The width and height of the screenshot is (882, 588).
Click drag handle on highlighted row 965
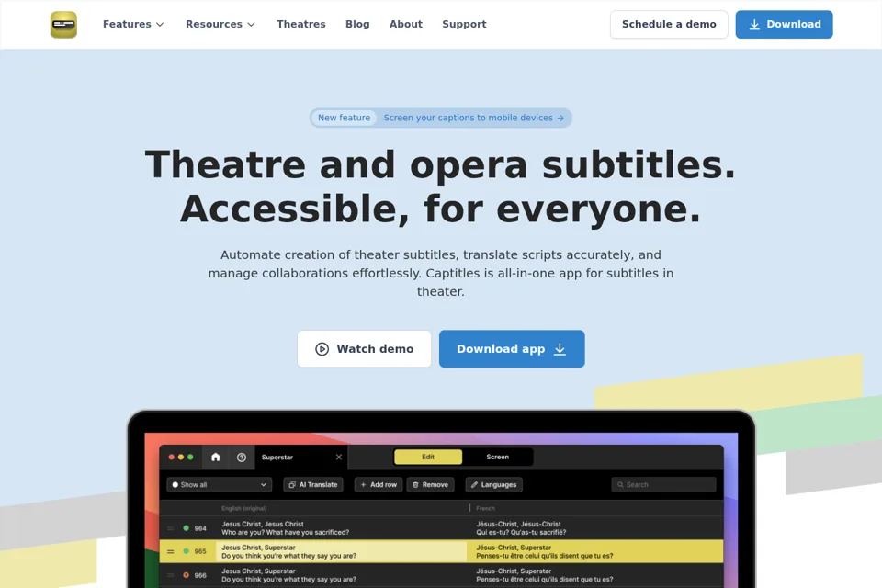click(171, 551)
